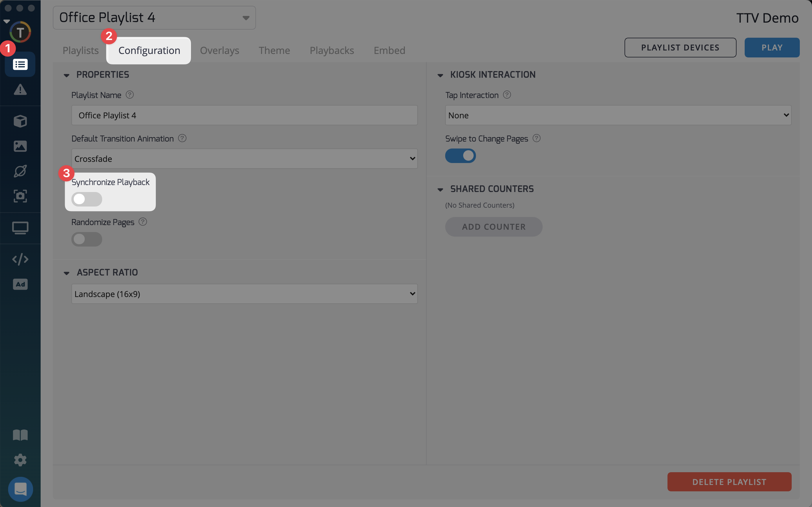Click the PLAYLIST DEVICES button
The width and height of the screenshot is (812, 507).
point(680,48)
